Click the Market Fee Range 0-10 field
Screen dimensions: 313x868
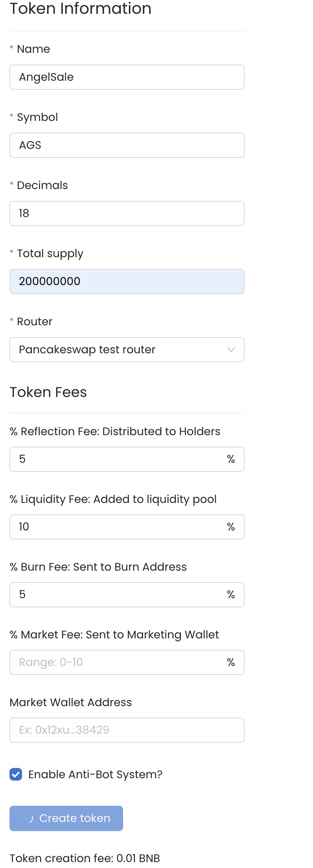(127, 662)
